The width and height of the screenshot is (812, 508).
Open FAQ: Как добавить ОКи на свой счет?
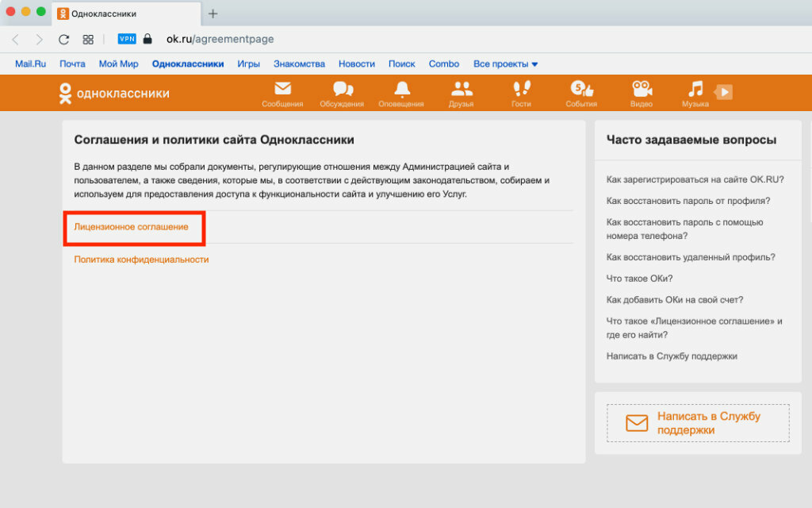pyautogui.click(x=675, y=299)
